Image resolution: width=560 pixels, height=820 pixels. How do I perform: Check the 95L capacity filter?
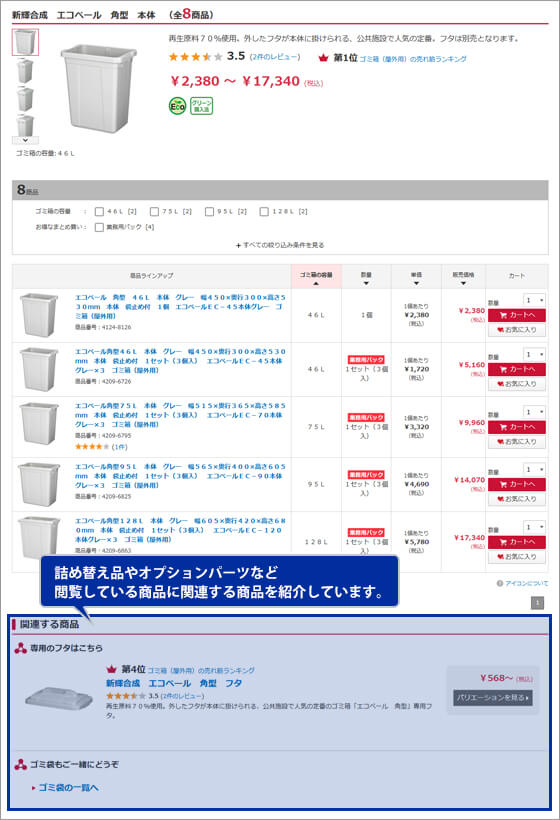point(209,211)
